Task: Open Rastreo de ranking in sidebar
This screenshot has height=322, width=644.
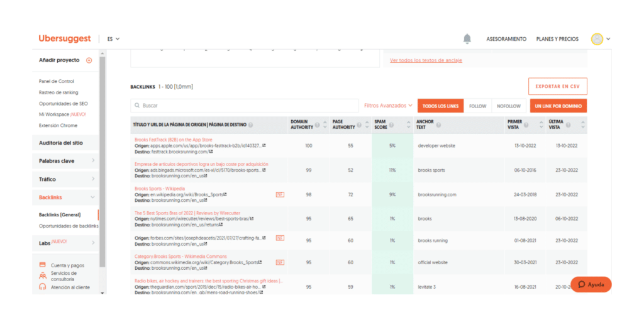Action: pyautogui.click(x=58, y=92)
